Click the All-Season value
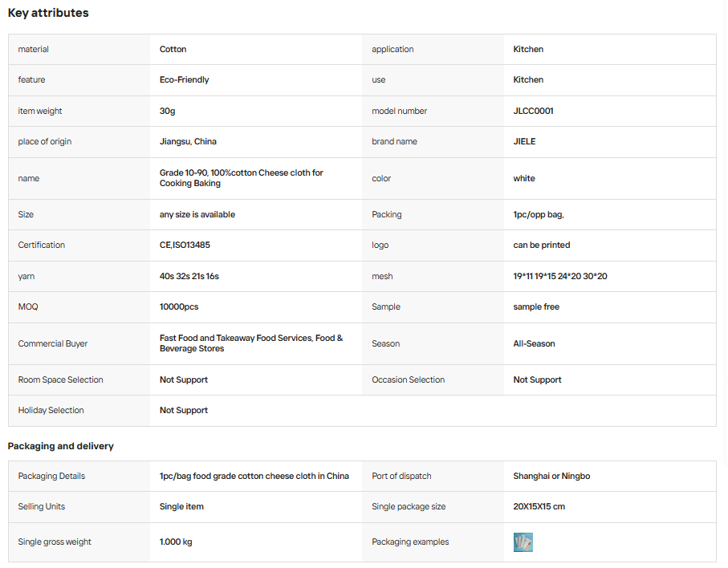This screenshot has height=568, width=728. 534,344
